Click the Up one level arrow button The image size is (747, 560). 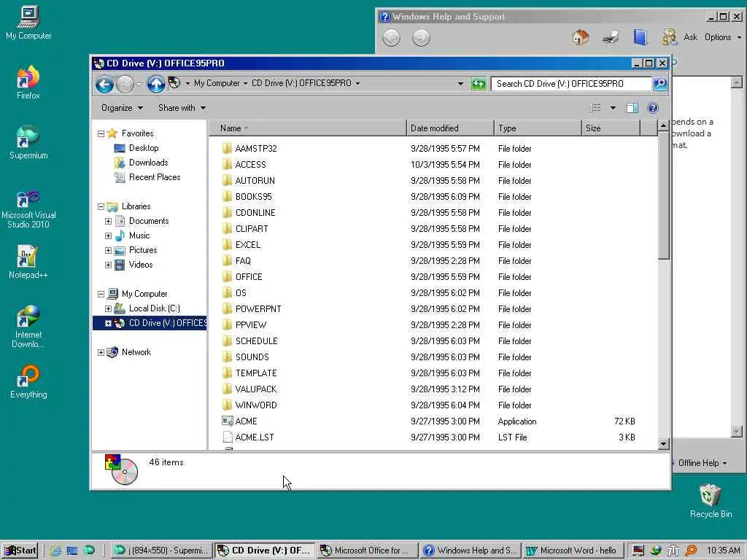[155, 85]
